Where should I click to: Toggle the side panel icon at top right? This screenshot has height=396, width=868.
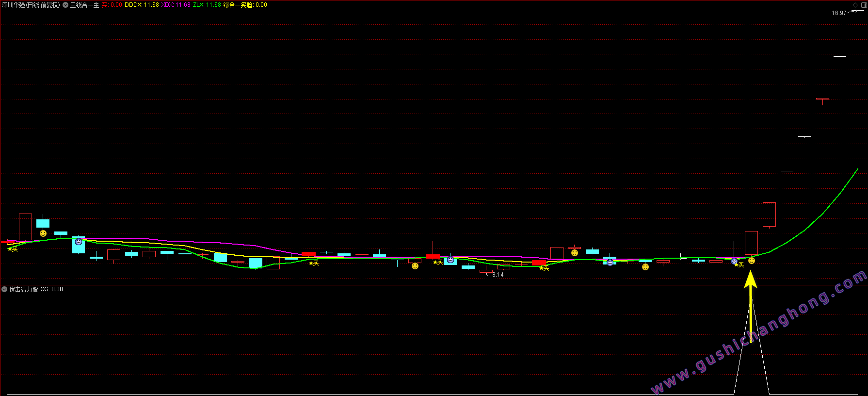864,5
